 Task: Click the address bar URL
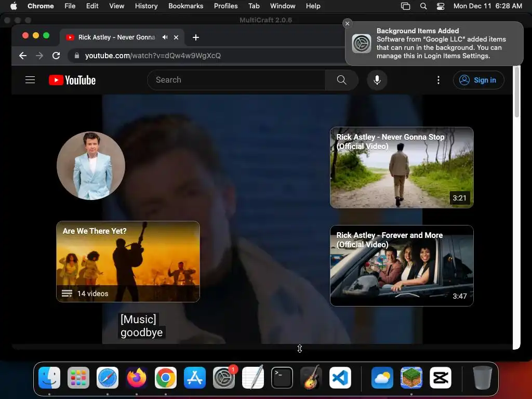[153, 56]
